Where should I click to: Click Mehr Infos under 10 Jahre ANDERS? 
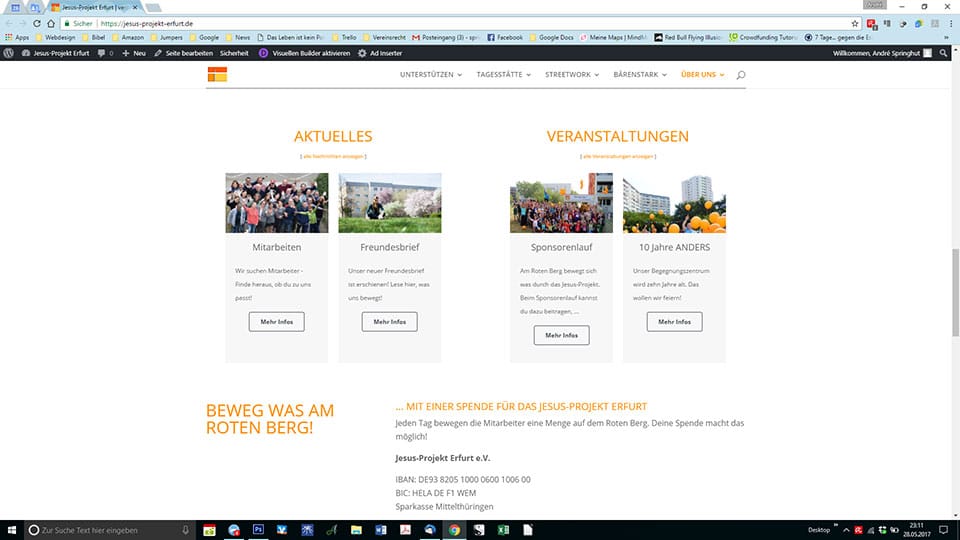coord(674,321)
